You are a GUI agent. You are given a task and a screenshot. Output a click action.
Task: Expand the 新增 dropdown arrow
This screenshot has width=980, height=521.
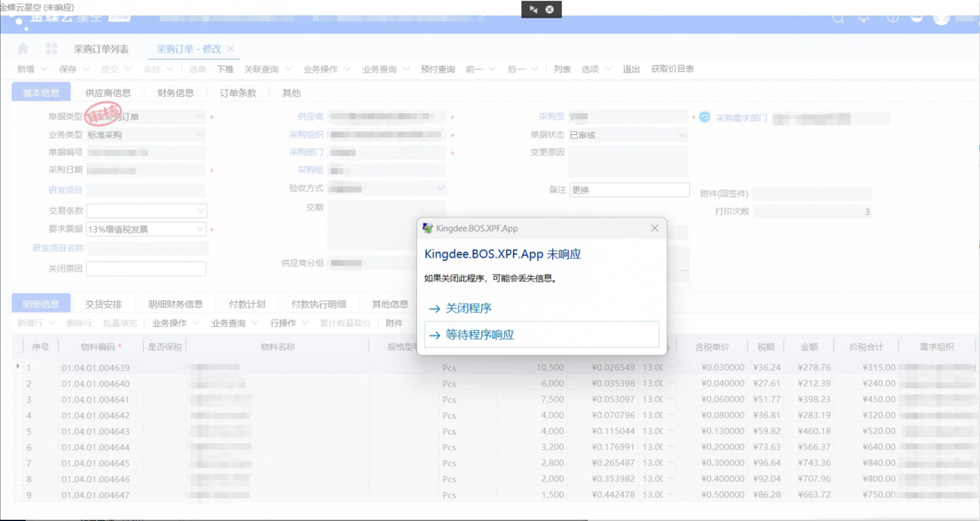[44, 69]
